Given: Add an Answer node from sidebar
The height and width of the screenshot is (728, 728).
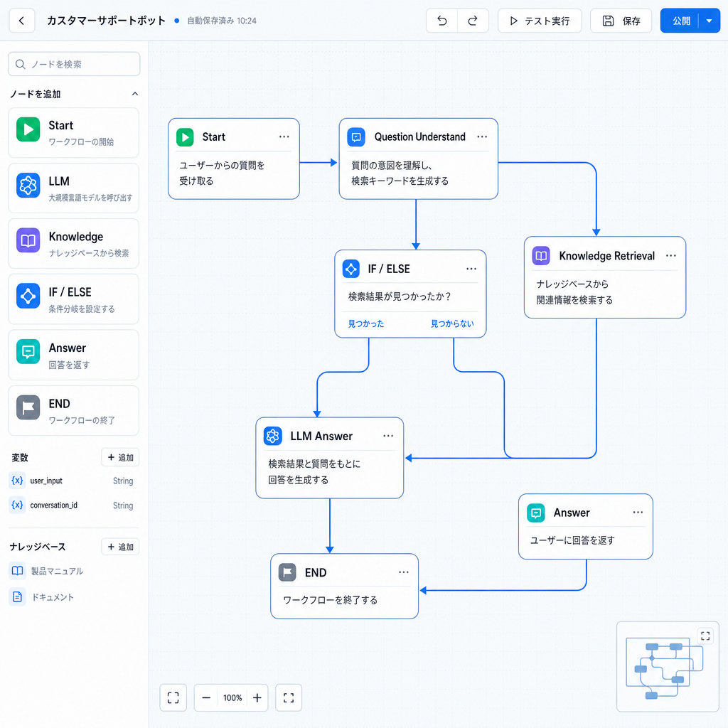Looking at the screenshot, I should pyautogui.click(x=74, y=355).
